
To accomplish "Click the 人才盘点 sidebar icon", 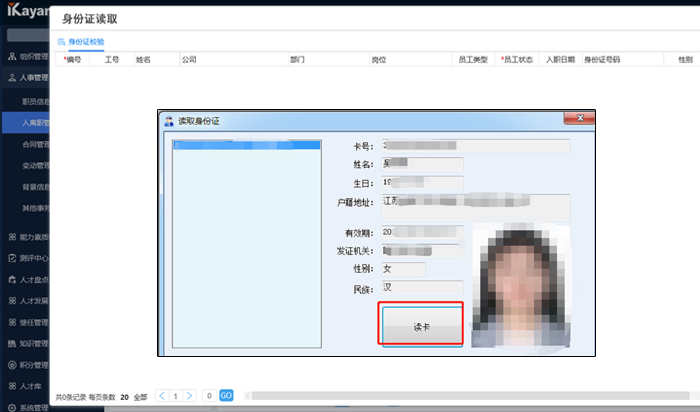I will (x=11, y=279).
